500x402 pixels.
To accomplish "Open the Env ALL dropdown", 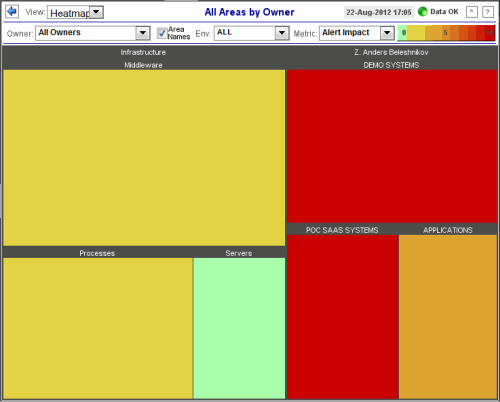I will click(251, 33).
